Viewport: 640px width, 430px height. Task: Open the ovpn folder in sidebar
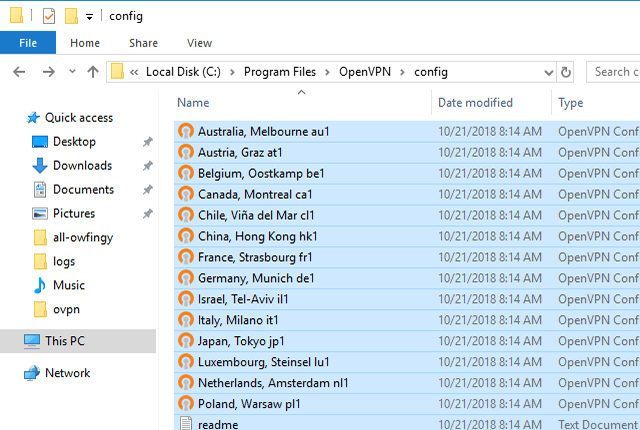pyautogui.click(x=66, y=309)
